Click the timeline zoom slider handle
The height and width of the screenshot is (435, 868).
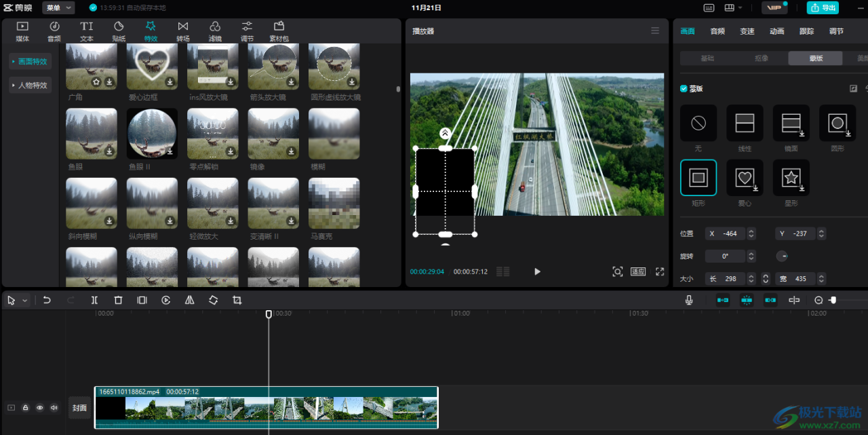(x=833, y=300)
